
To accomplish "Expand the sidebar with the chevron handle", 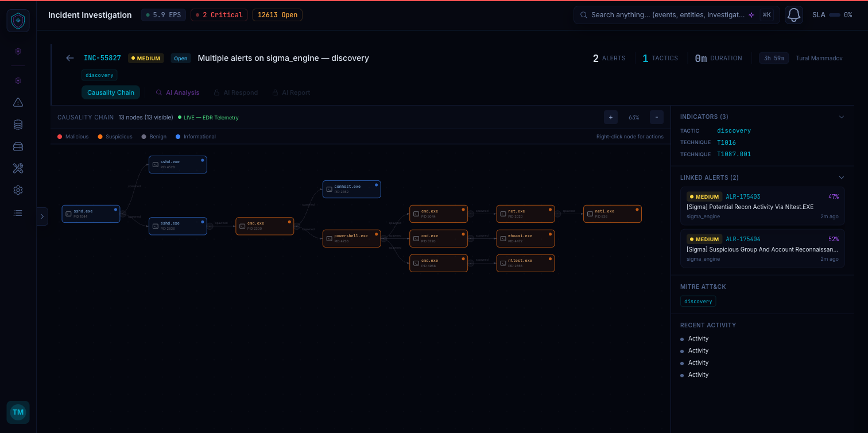I will 42,216.
